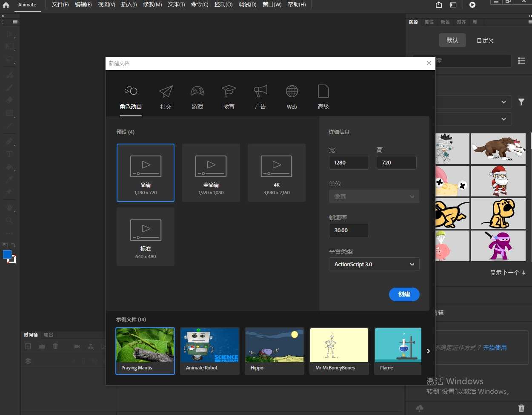Click the Home icon in top bar

(x=6, y=5)
